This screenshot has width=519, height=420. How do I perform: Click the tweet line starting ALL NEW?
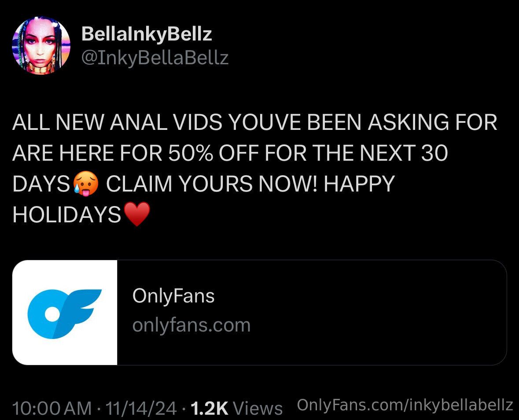[x=254, y=122]
